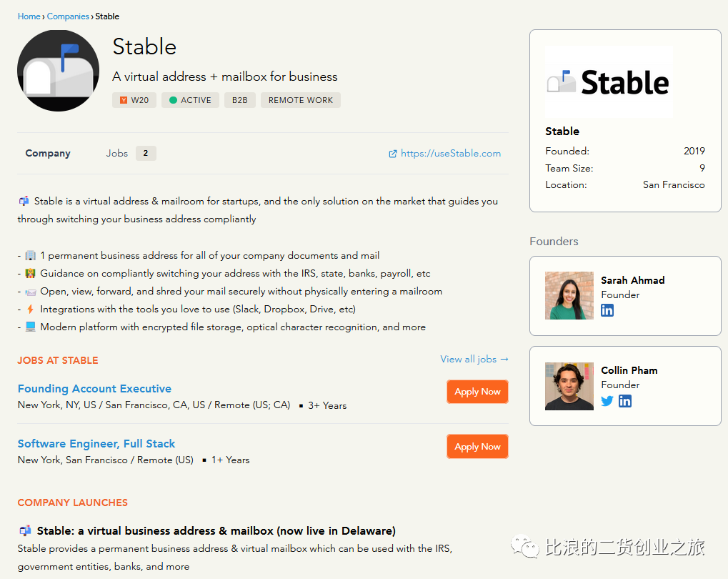728x579 pixels.
Task: Open Sarah Ahmad's LinkedIn profile icon
Action: click(607, 310)
